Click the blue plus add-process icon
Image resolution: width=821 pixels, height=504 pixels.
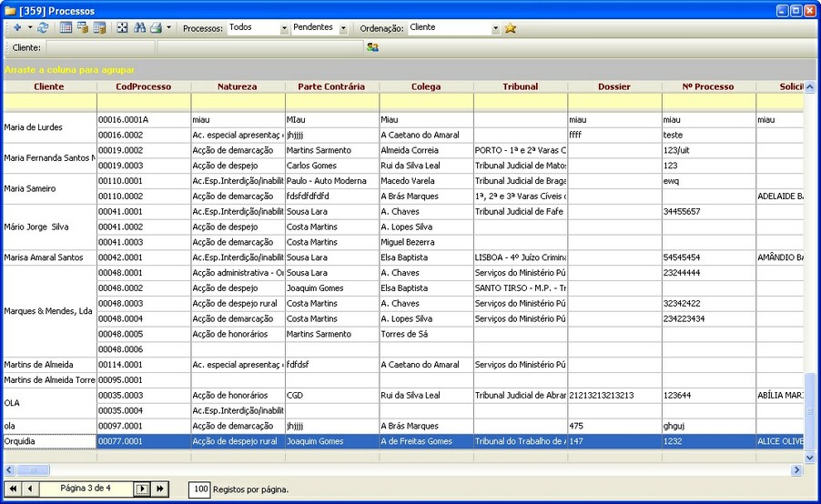pos(18,27)
